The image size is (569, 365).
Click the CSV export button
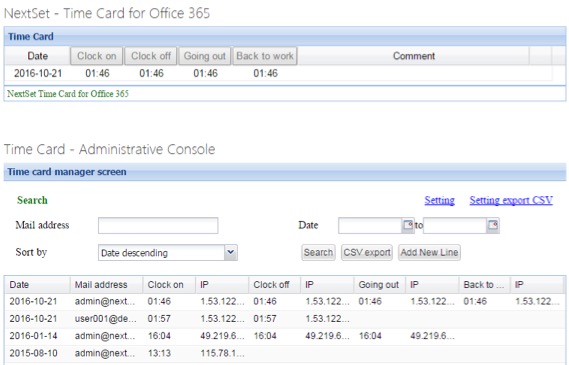367,253
